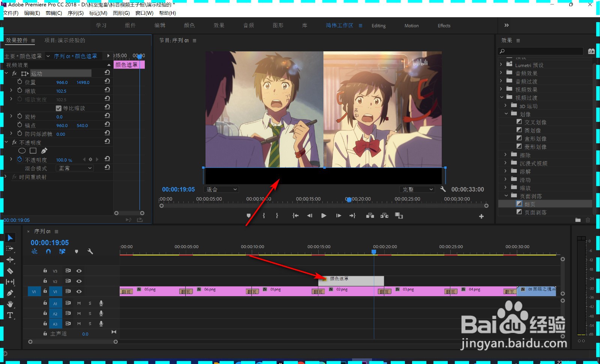Toggle V1 track output eye
Viewport: 600px width, 364px height.
tap(79, 291)
